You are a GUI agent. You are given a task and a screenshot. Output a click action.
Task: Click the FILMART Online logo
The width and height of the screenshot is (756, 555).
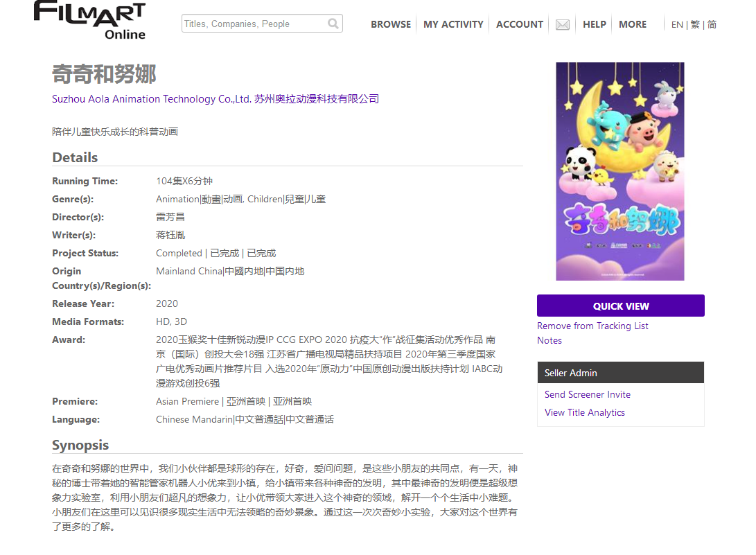tap(89, 20)
